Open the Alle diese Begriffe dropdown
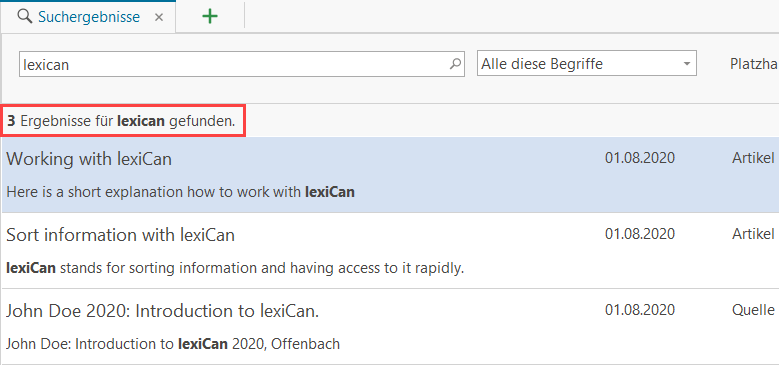779x365 pixels. pyautogui.click(x=587, y=64)
